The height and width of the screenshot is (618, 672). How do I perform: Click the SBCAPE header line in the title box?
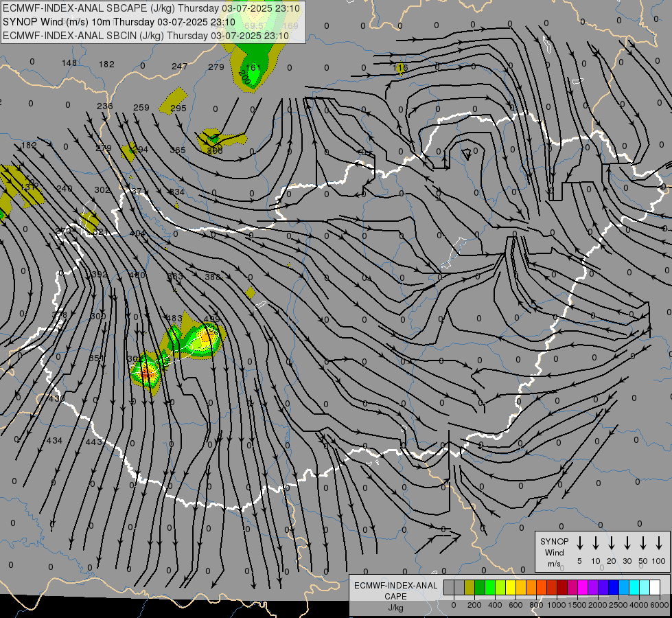click(x=151, y=8)
